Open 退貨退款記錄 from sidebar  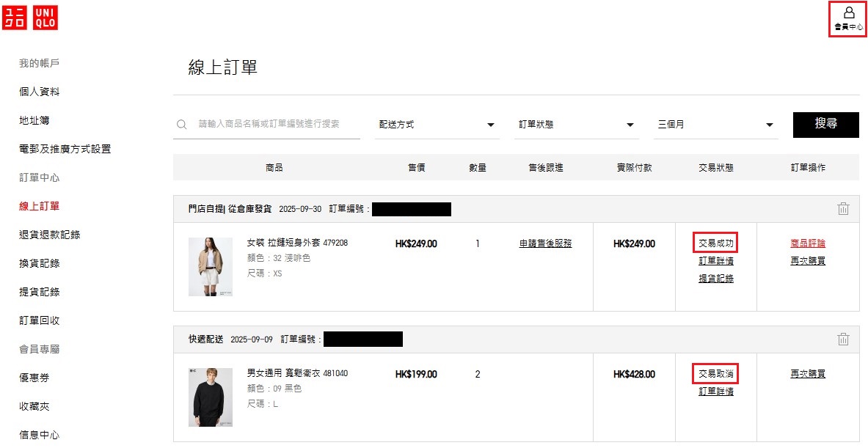(x=50, y=235)
